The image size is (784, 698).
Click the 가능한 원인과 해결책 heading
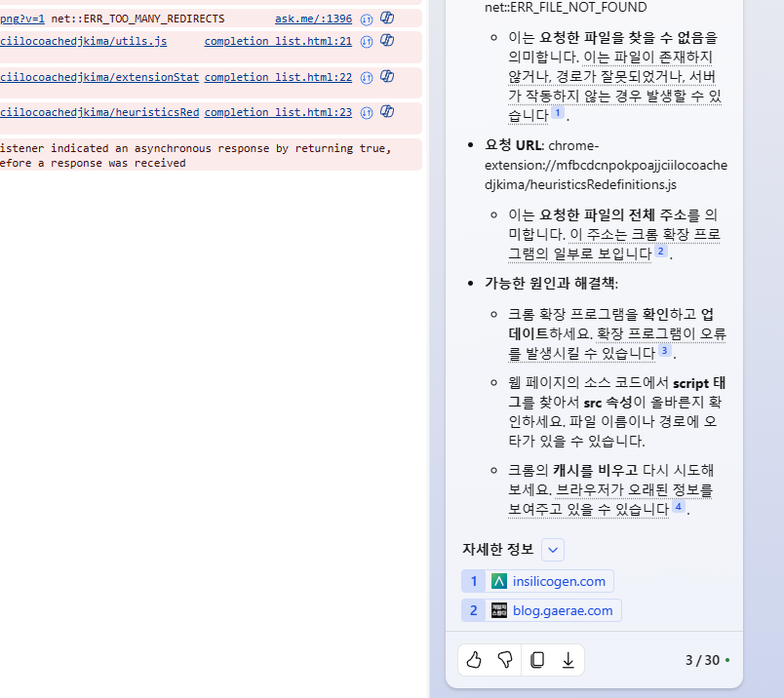click(x=551, y=283)
